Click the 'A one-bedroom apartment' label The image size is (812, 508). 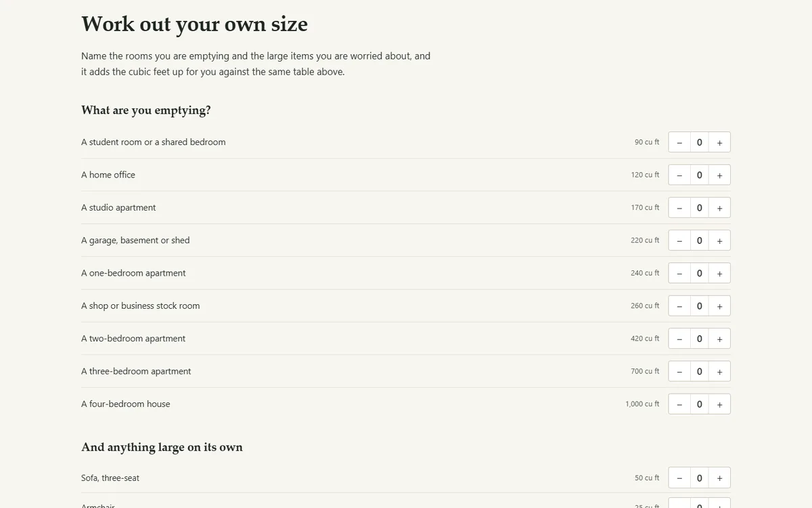click(x=133, y=273)
